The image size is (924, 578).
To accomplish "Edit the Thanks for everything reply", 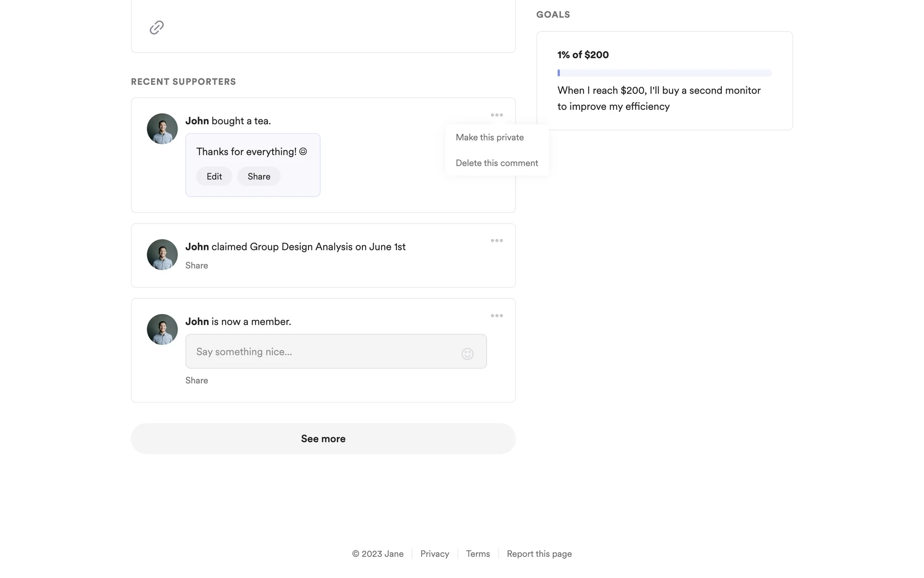I will pyautogui.click(x=214, y=176).
